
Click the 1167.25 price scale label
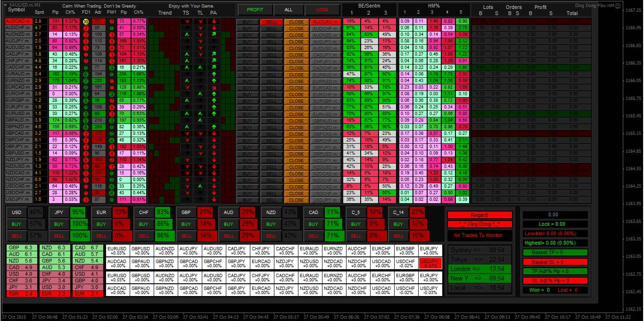pyautogui.click(x=633, y=10)
